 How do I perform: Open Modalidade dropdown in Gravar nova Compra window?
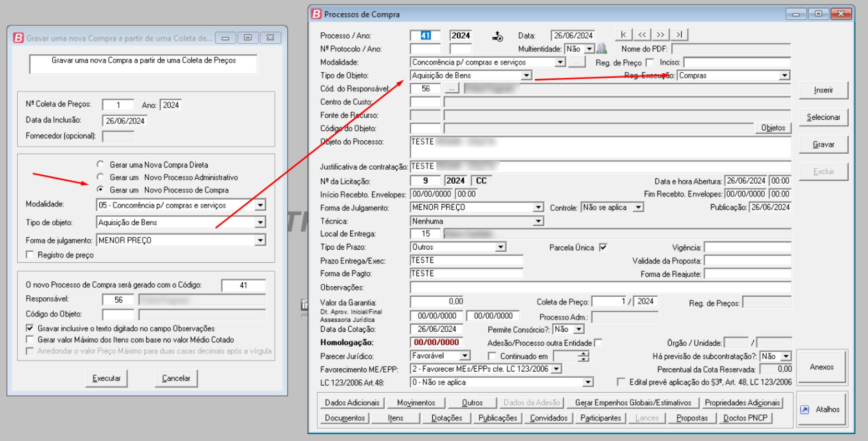260,205
